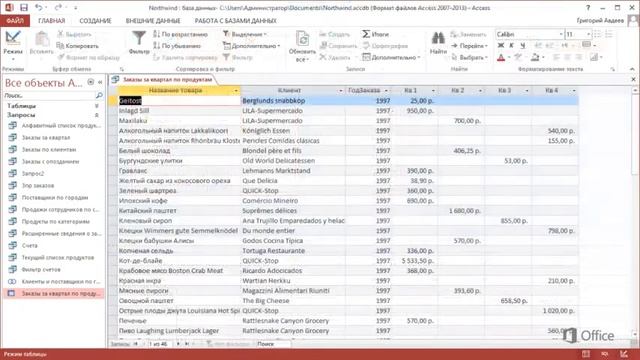This screenshot has height=360, width=640.
Task: Click the Вставить (Paste) button
Action: [42, 43]
